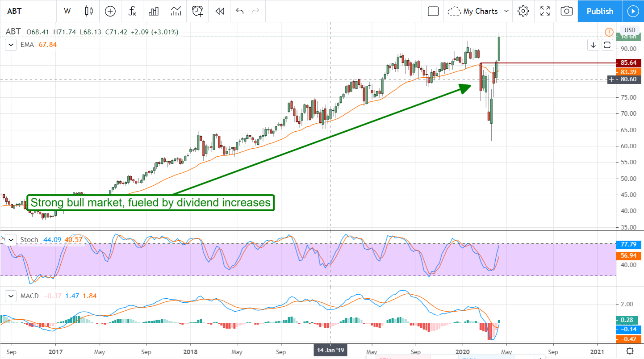Select the Stoch indicator label
The height and width of the screenshot is (359, 644).
pyautogui.click(x=29, y=240)
